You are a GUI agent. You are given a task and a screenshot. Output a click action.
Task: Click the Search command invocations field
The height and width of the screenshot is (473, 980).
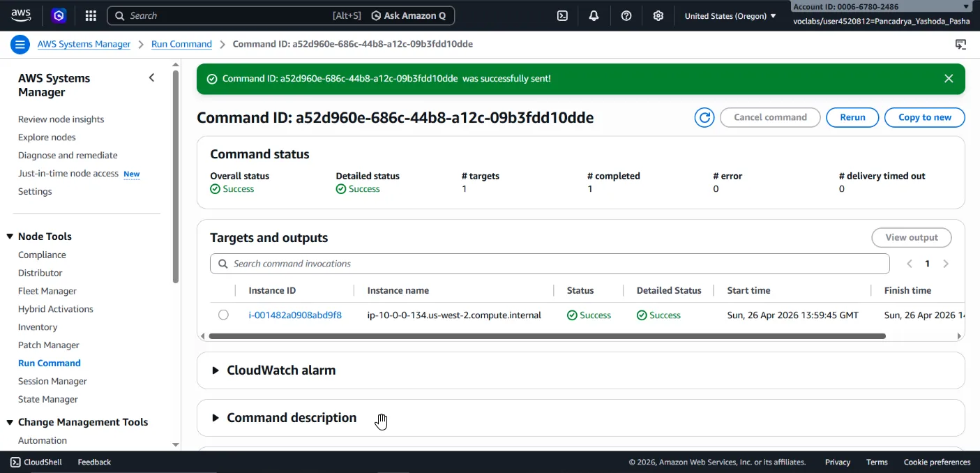(550, 264)
